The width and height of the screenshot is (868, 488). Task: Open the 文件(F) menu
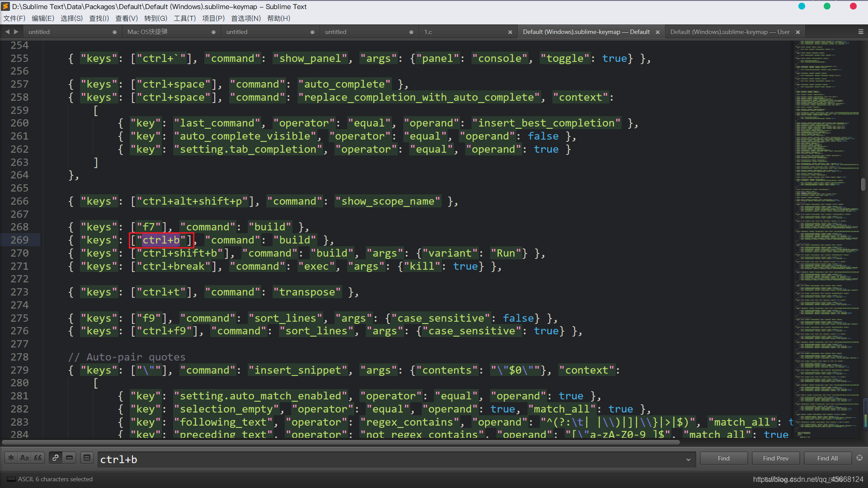14,19
